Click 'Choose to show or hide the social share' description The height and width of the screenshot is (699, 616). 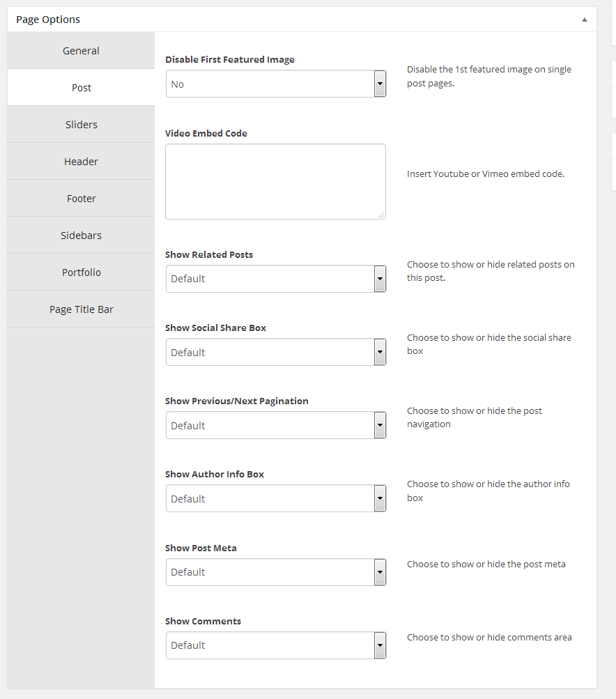[489, 344]
